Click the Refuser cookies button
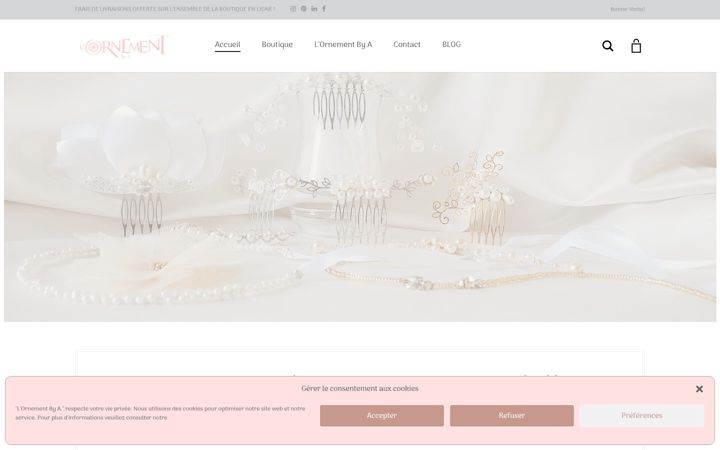The image size is (720, 450). coord(512,416)
